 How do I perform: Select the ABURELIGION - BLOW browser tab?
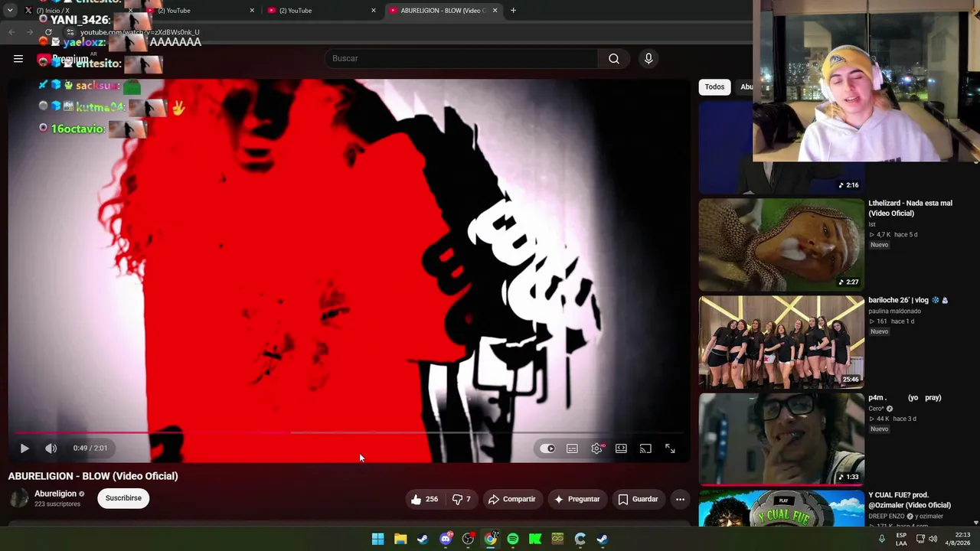(443, 11)
